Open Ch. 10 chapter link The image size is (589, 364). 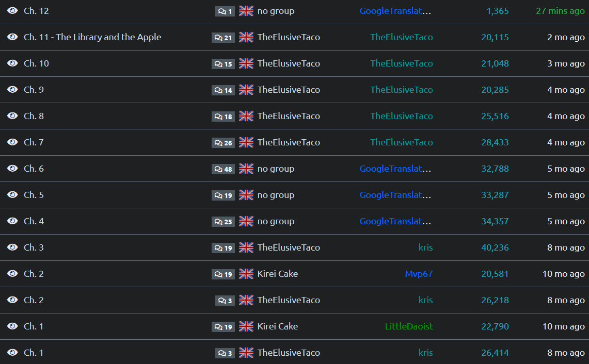tap(36, 63)
